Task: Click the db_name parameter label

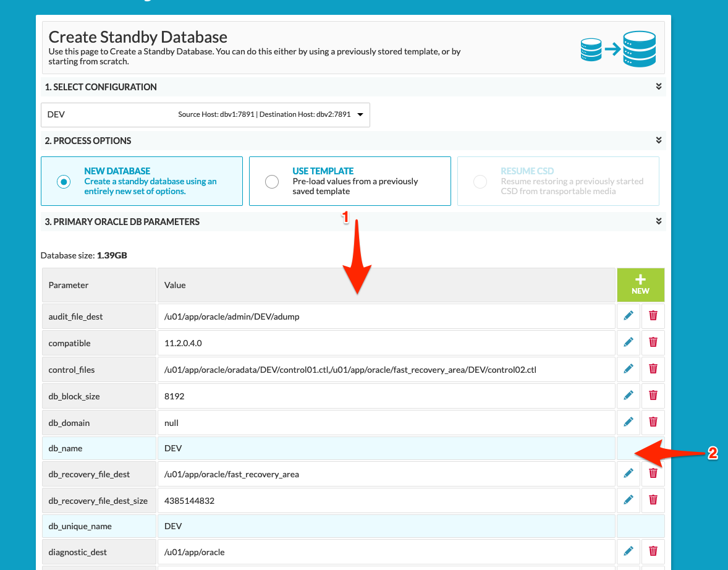Action: [x=65, y=448]
